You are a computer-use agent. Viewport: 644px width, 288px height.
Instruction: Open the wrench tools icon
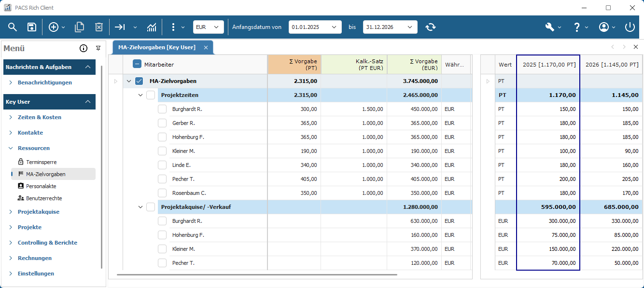550,27
